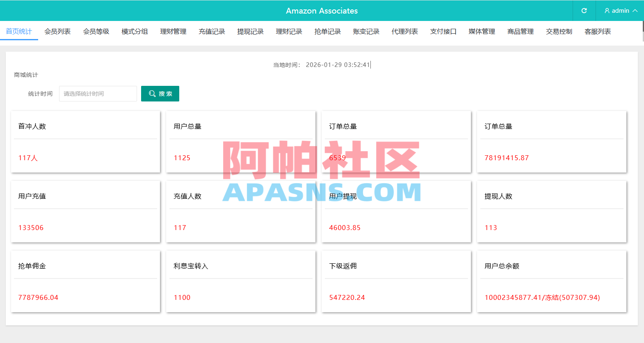Screen dimensions: 644x343
Task: Open the 账变记录 tab
Action: coord(366,32)
